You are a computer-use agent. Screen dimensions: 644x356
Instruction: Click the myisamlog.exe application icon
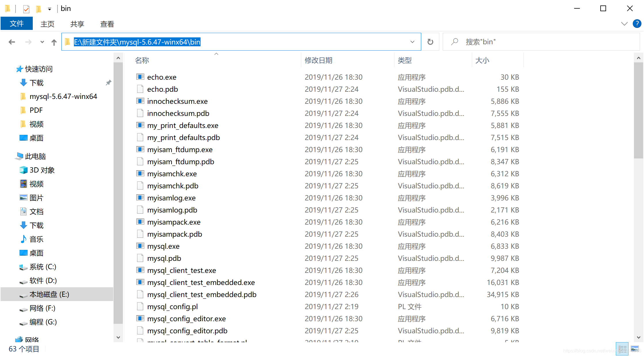click(140, 198)
